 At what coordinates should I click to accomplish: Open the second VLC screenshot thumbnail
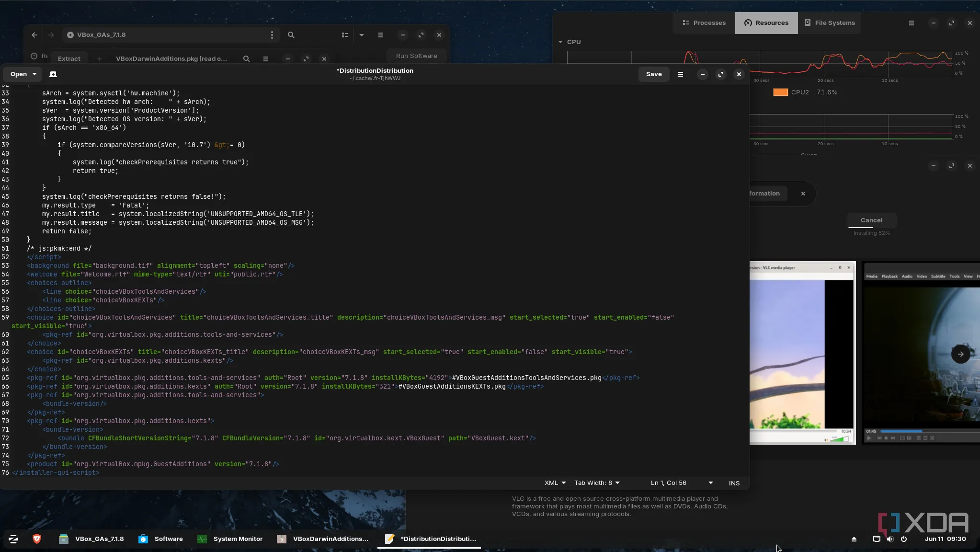[x=921, y=353]
